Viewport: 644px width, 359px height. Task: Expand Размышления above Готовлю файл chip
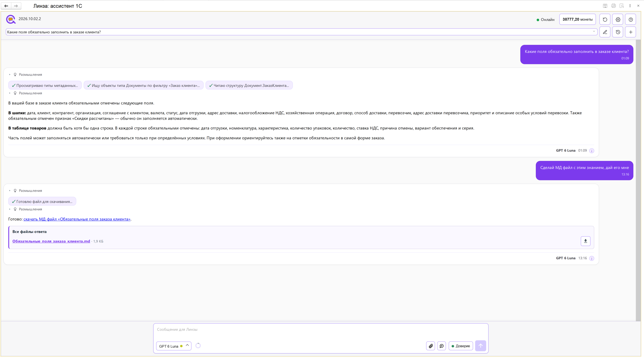pos(25,191)
